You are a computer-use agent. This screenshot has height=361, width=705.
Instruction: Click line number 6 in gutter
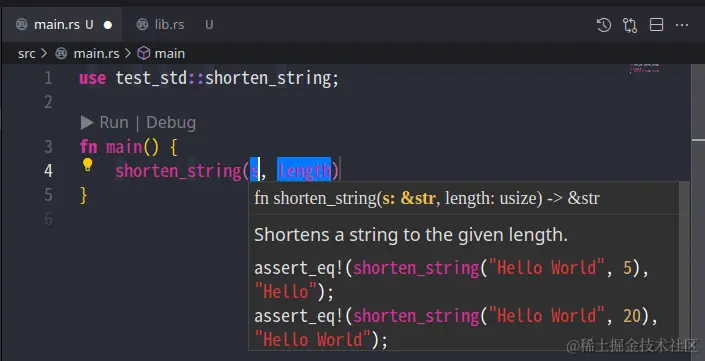tap(48, 219)
